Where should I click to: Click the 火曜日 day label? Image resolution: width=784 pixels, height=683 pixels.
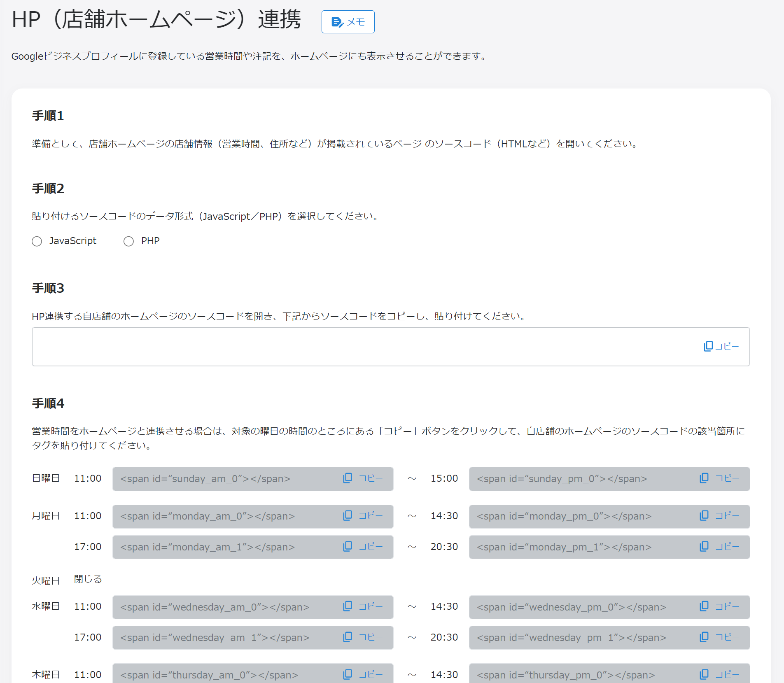click(46, 580)
